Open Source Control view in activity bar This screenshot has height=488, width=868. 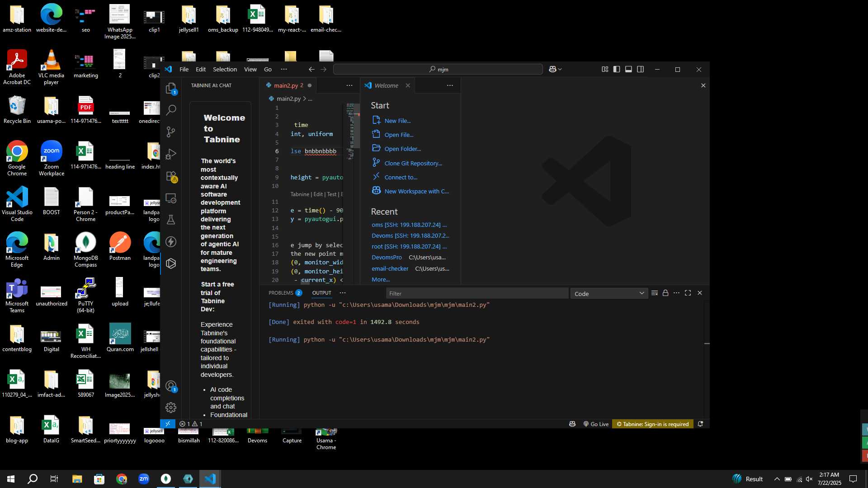click(171, 132)
